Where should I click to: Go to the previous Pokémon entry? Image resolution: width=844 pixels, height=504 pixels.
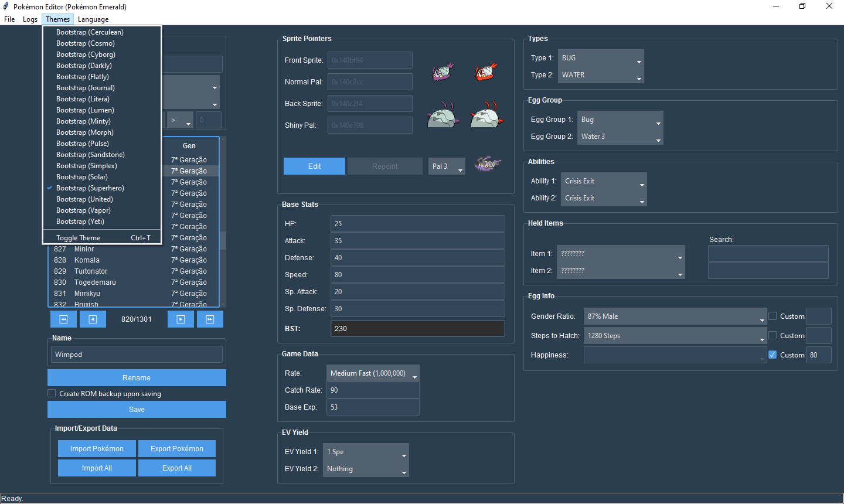(93, 319)
